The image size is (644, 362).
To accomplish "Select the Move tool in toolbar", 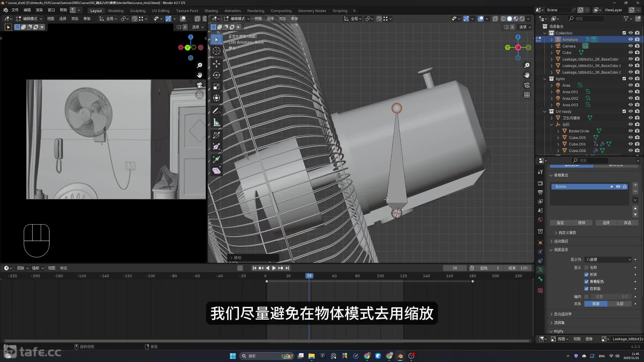I will pos(216,63).
